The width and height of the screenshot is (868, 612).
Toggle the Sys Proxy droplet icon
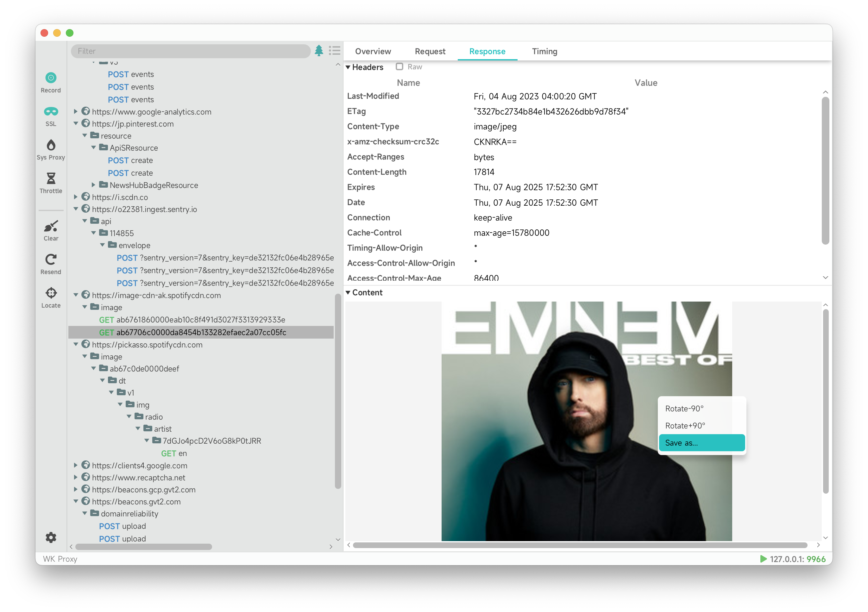click(x=51, y=145)
